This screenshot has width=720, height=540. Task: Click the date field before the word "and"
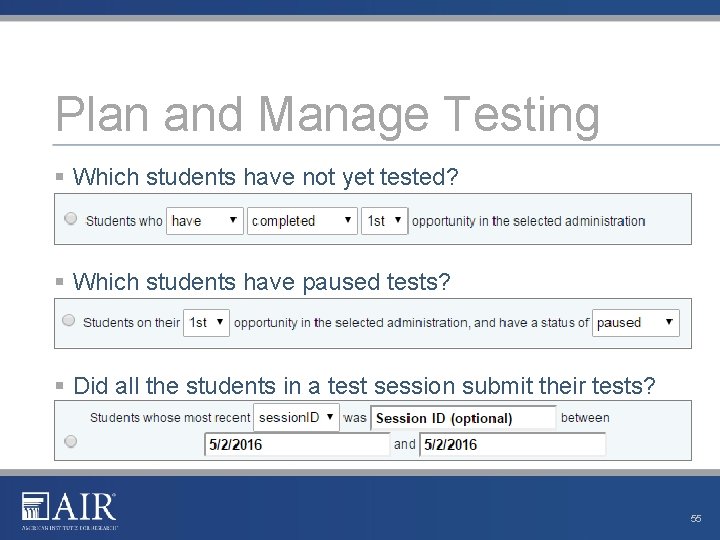point(296,444)
